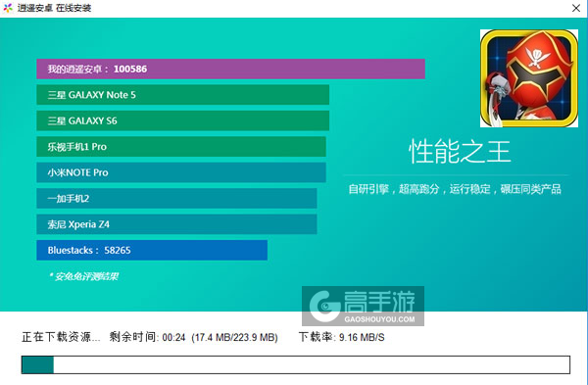Image resolution: width=588 pixels, height=385 pixels.
Task: Select the Bluestacks 58265 bar
Action: click(152, 250)
